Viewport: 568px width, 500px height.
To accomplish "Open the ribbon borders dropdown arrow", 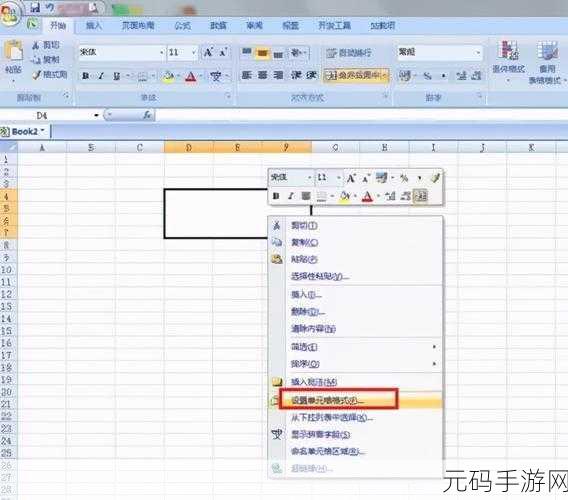I will pos(153,76).
